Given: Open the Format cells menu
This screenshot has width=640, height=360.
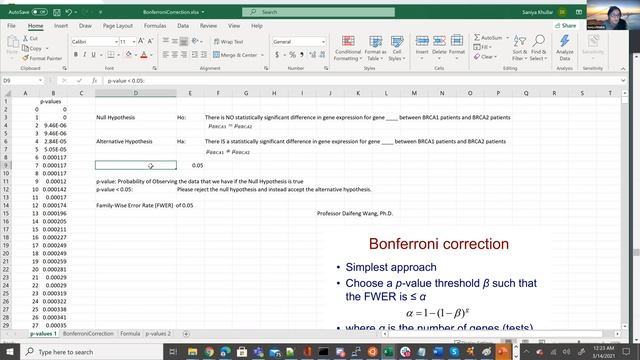Looking at the screenshot, I should [457, 48].
